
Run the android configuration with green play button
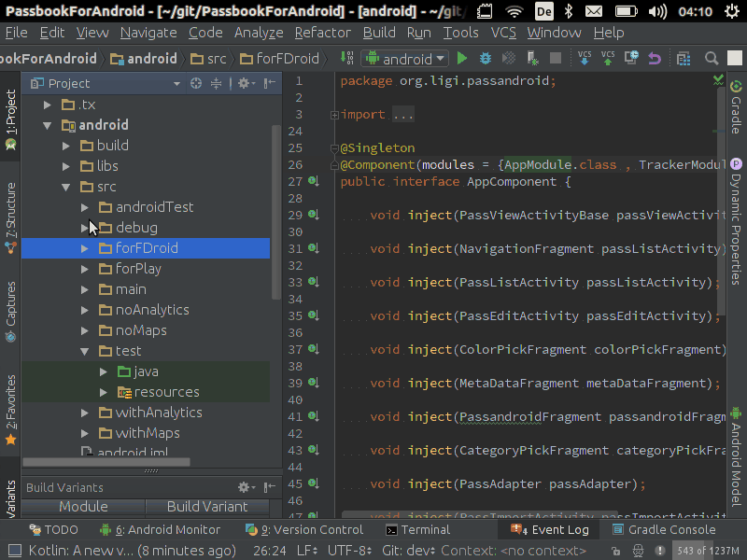pyautogui.click(x=461, y=59)
